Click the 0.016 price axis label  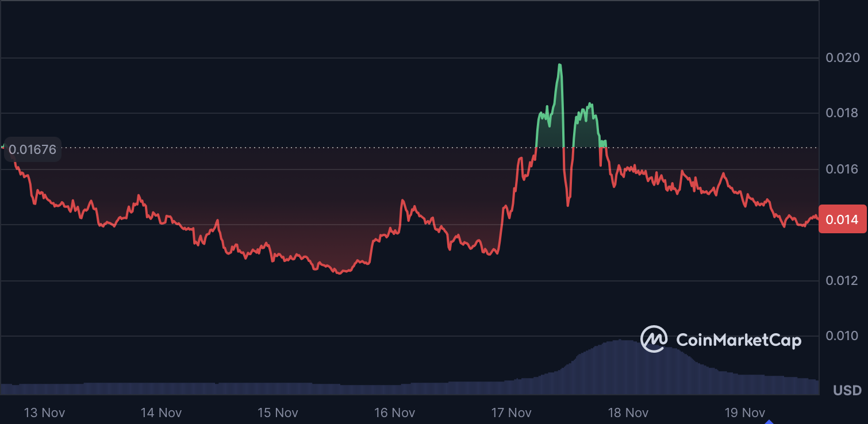[842, 169]
